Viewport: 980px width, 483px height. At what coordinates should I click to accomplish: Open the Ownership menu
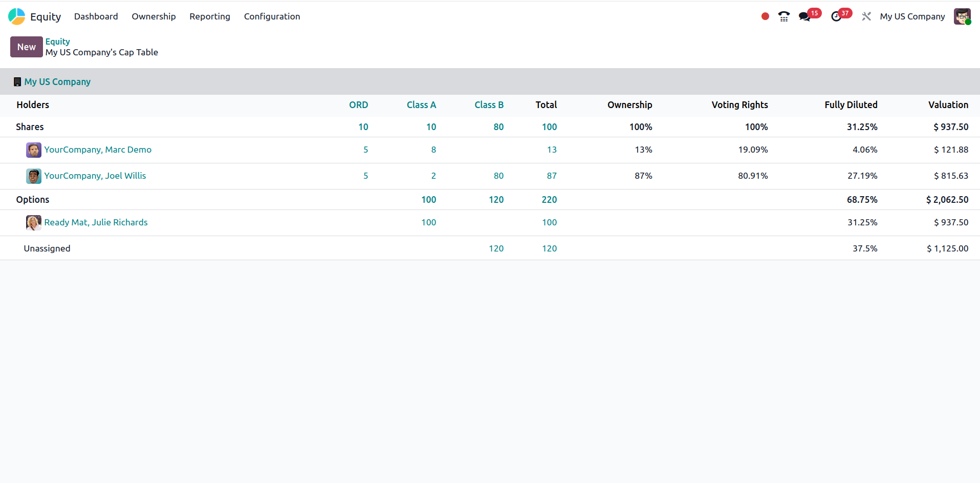click(x=154, y=16)
